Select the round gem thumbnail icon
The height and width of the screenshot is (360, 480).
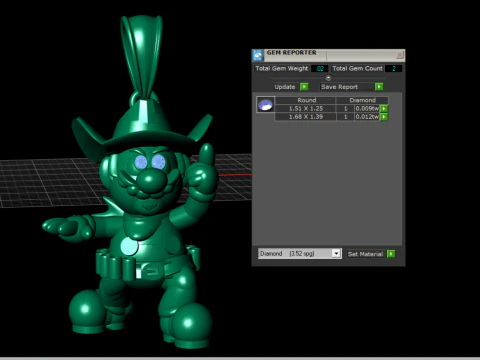tap(265, 104)
